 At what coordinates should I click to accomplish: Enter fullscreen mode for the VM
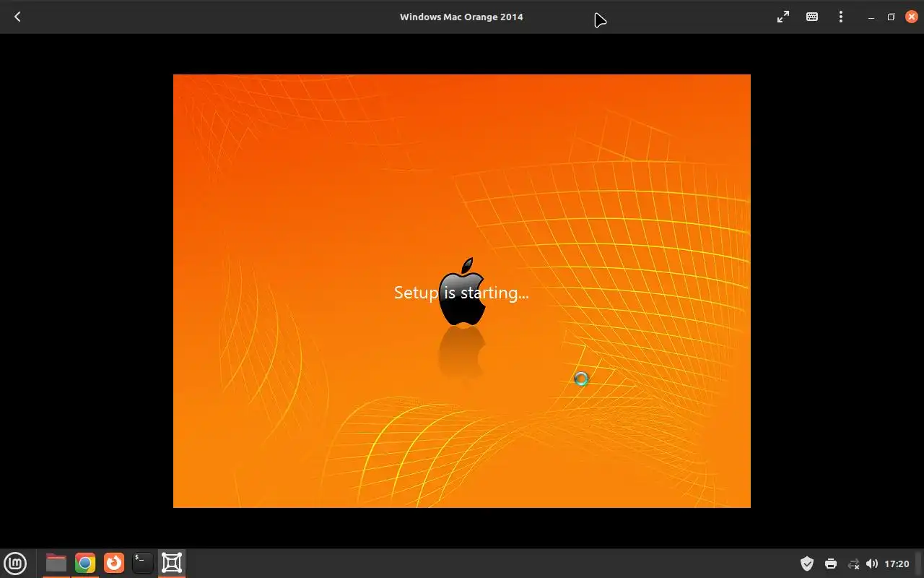tap(783, 17)
